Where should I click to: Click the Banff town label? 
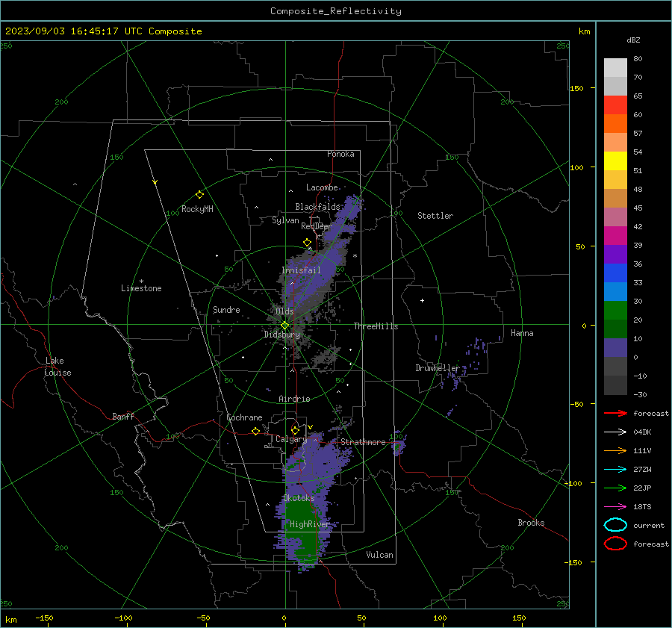[123, 416]
